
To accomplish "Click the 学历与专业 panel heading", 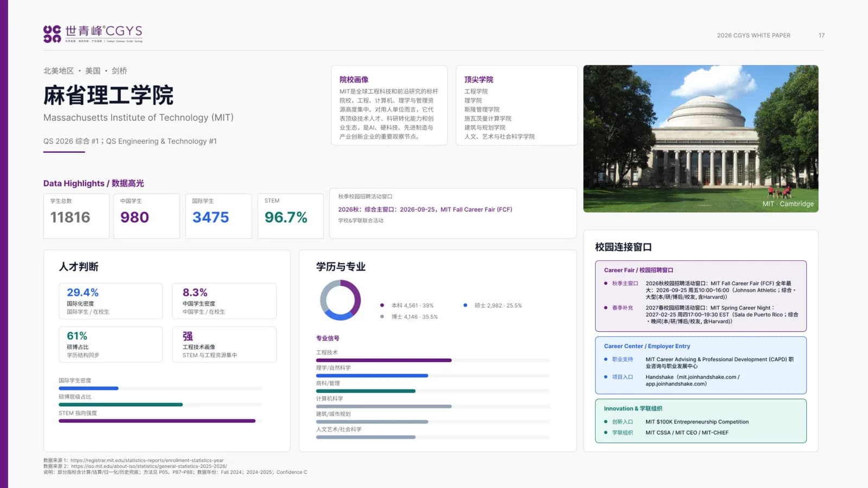I will [341, 267].
